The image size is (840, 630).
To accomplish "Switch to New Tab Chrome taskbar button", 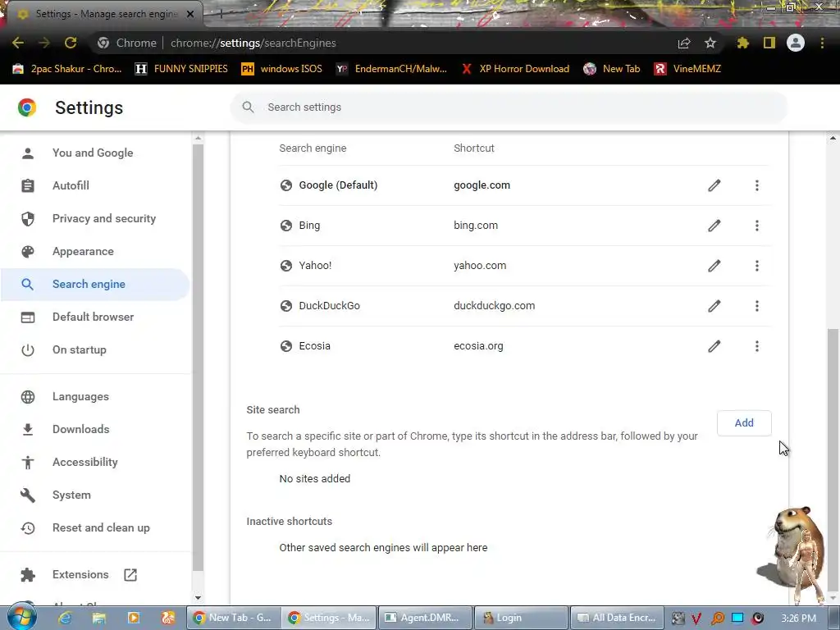I will 233,618.
